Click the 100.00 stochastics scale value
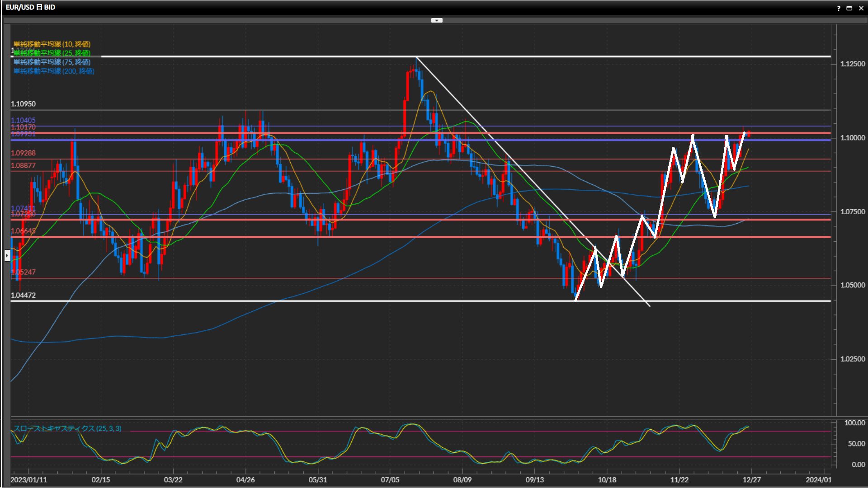Viewport: 868px width, 488px height. [x=854, y=423]
